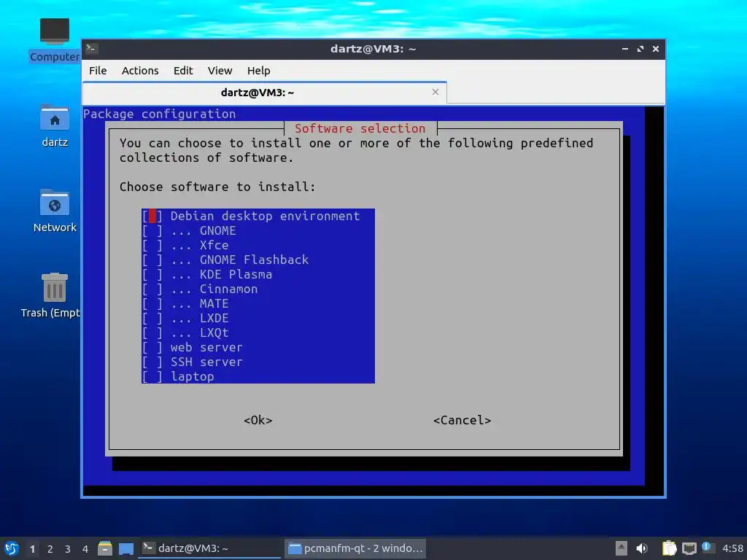Open the Actions menu
747x560 pixels.
point(140,71)
